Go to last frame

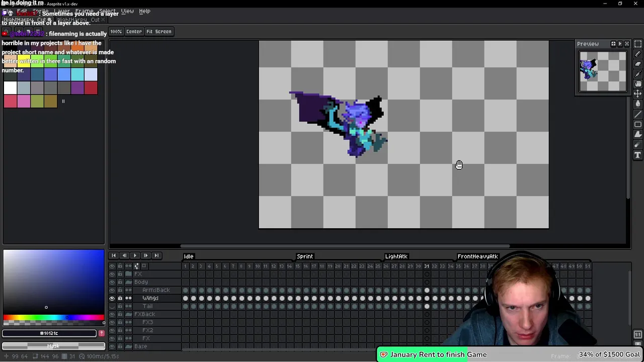click(156, 256)
